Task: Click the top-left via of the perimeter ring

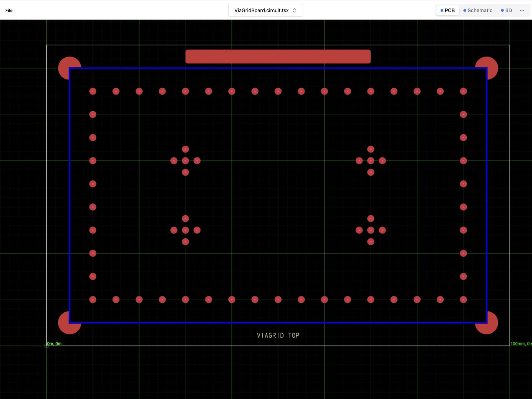Action: pos(93,91)
